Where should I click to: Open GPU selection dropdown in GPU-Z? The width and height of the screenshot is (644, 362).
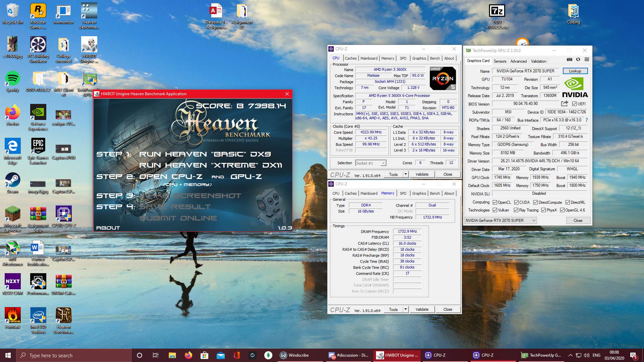[x=500, y=221]
